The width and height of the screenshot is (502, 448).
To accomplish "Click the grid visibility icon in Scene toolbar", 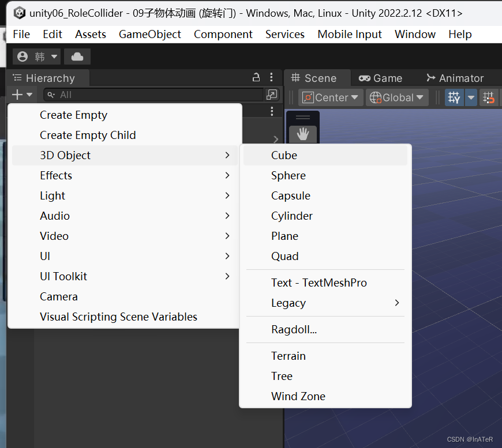I will coord(454,97).
